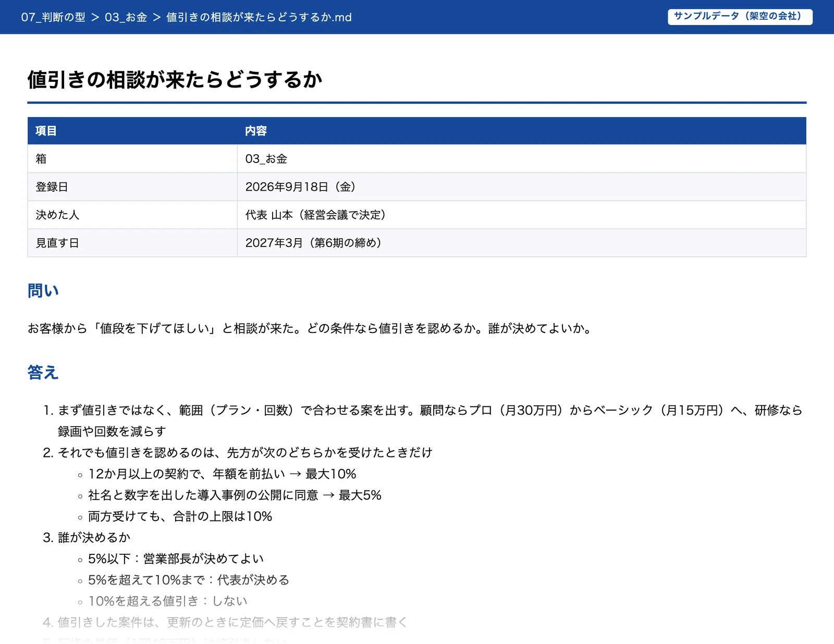Screen dimensions: 834x644
Task: Select the file name 値引きの相談が来たらどうするか.md in breadcrumb
Action: point(259,17)
